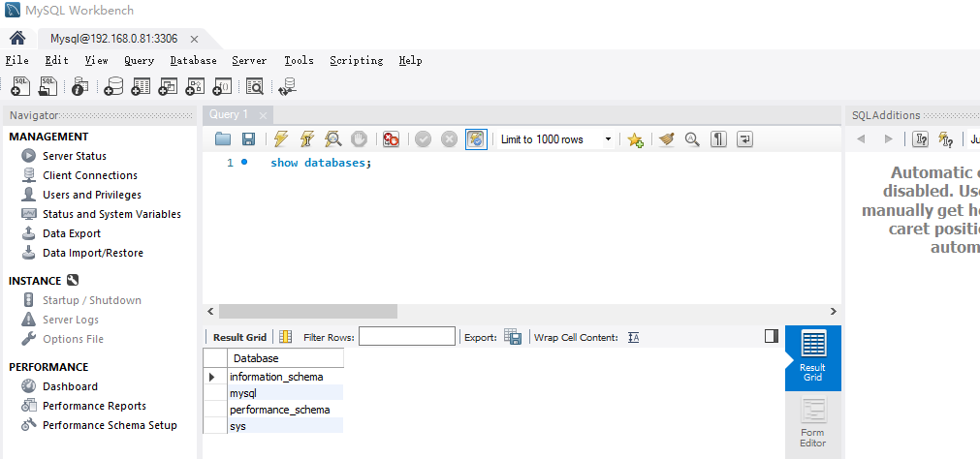Open script file in query editor
980x459 pixels.
[223, 139]
